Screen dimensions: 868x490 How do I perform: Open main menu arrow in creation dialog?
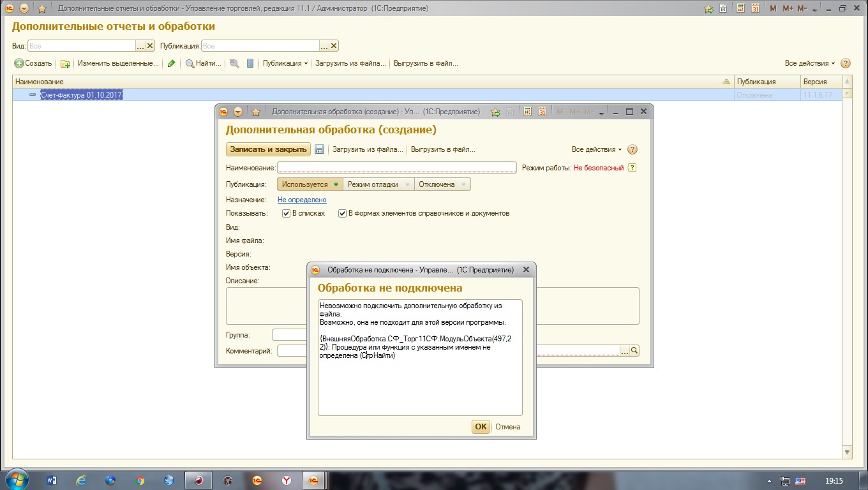click(238, 112)
